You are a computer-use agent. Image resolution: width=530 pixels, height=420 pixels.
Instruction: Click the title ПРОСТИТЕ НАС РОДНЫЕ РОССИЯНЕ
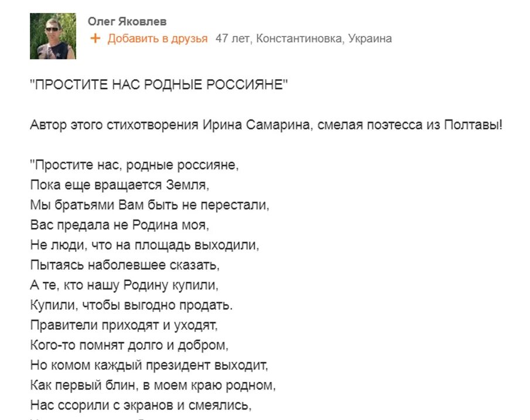click(159, 84)
